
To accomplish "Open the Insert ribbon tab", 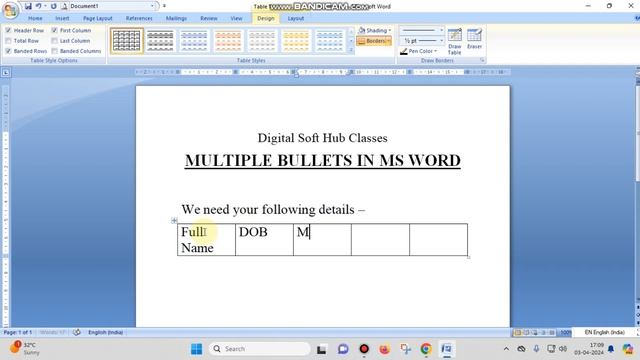I will [x=62, y=18].
